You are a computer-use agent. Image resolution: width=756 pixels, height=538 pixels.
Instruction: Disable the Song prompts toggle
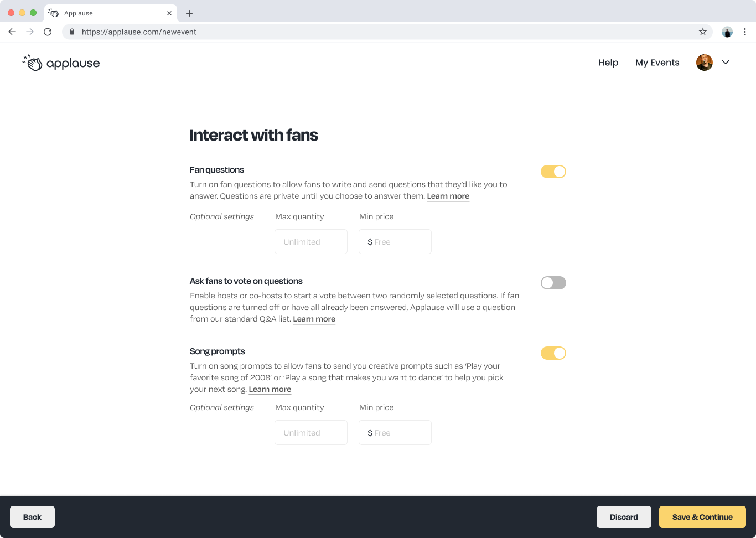(553, 353)
